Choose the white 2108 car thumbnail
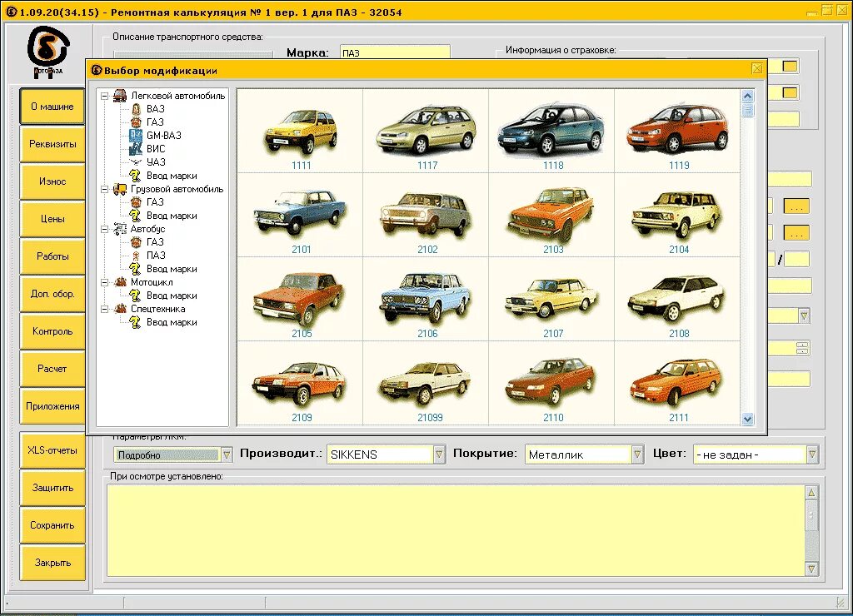The width and height of the screenshot is (853, 616). 678,298
